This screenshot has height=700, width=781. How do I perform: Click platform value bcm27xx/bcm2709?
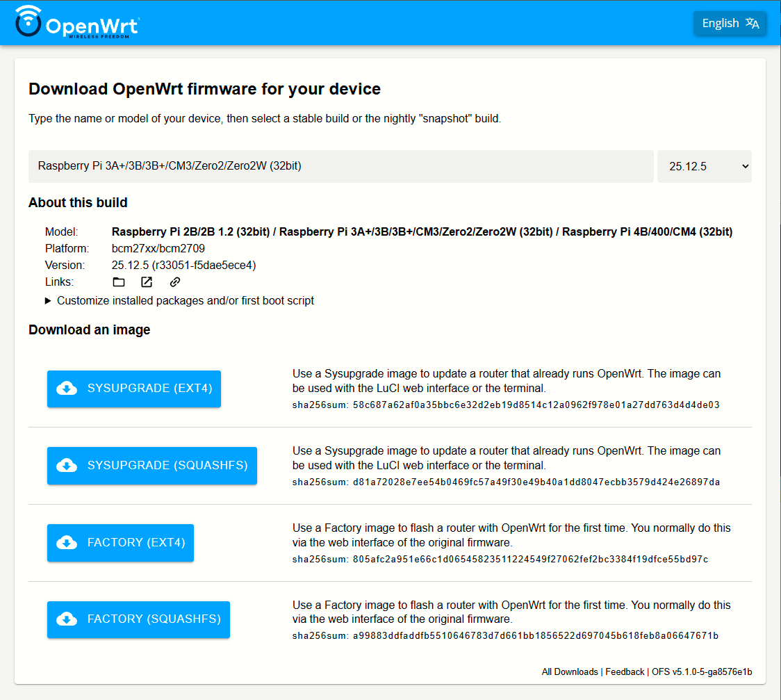[158, 249]
